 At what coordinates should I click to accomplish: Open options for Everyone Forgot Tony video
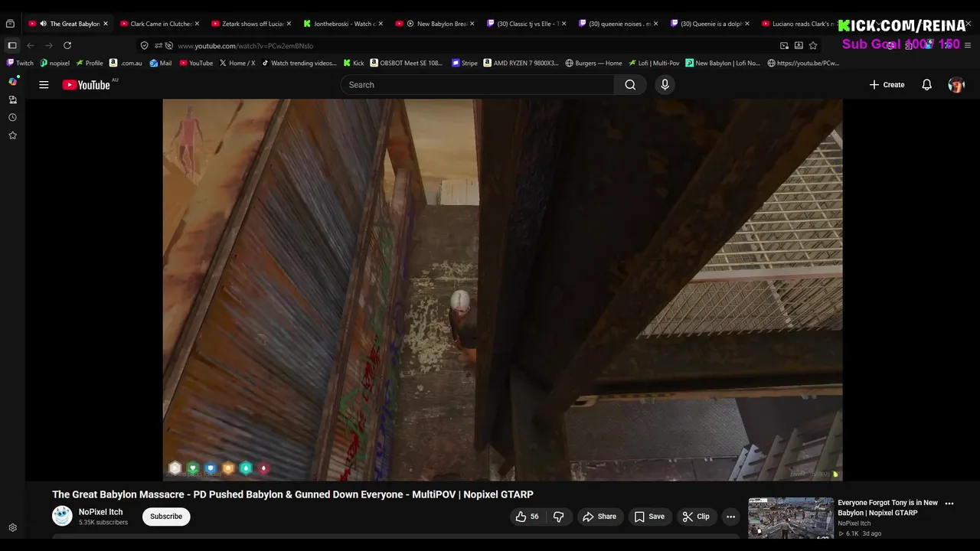pyautogui.click(x=949, y=504)
